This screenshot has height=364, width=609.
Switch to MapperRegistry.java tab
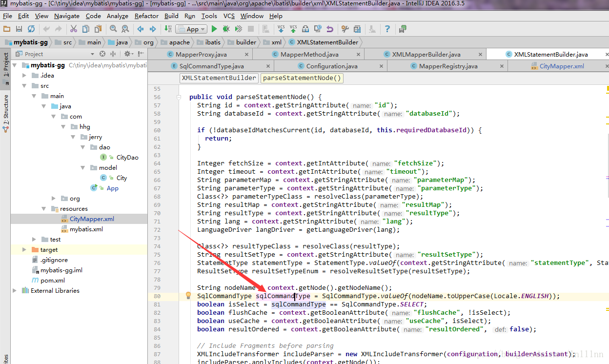[x=448, y=66]
